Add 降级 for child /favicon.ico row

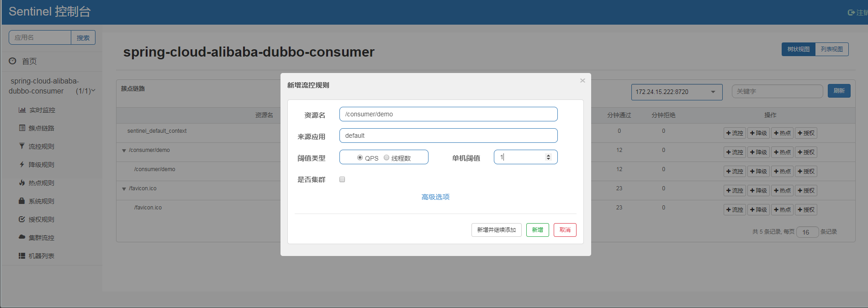coord(759,210)
